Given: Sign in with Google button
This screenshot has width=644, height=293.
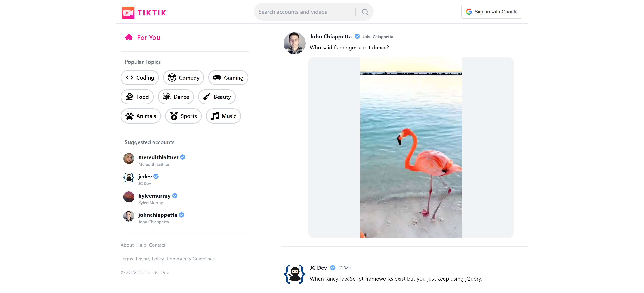Looking at the screenshot, I should [492, 12].
